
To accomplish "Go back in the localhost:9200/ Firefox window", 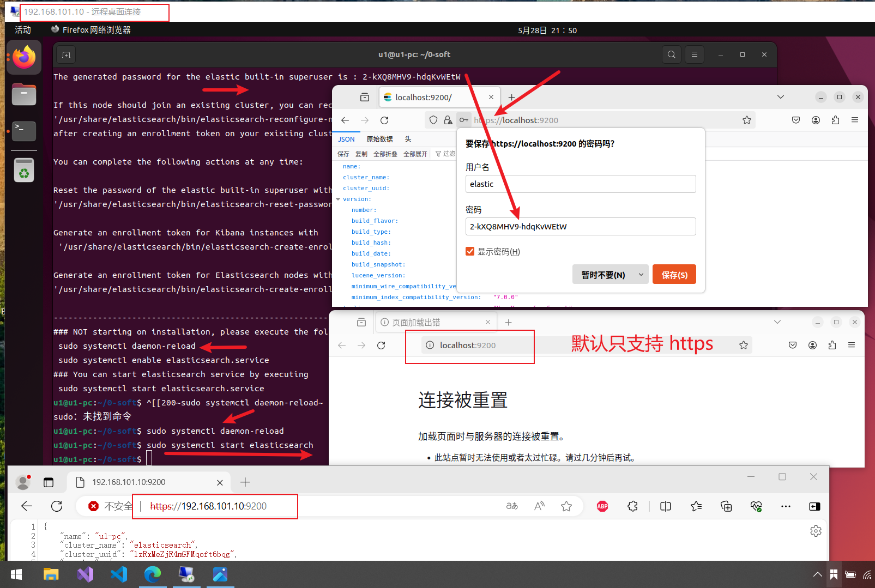I will point(345,120).
